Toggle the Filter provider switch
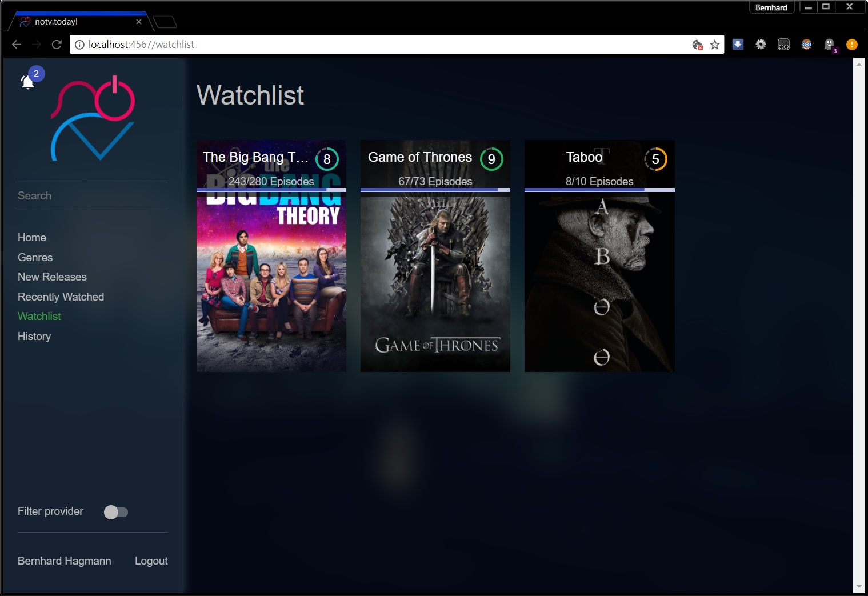This screenshot has height=596, width=868. coord(116,512)
